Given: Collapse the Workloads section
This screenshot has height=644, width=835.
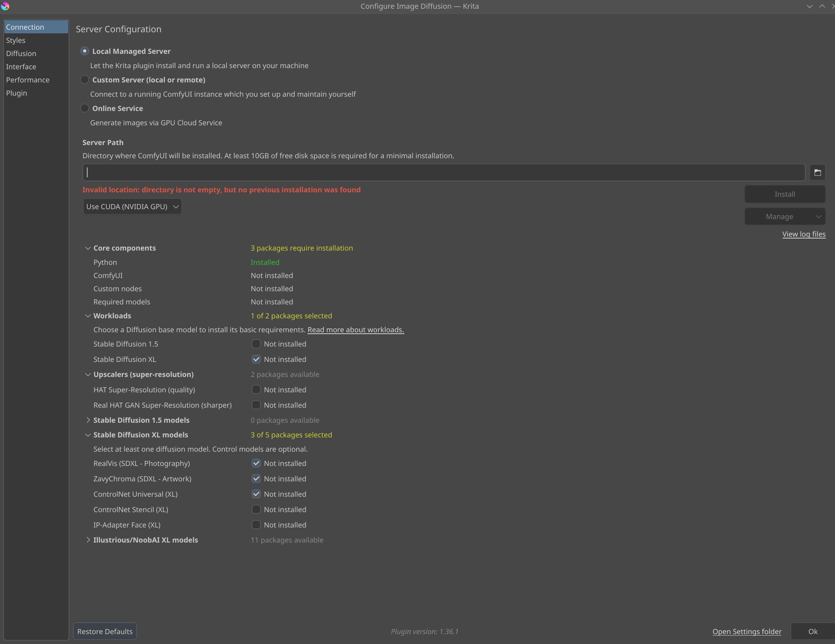Looking at the screenshot, I should point(88,316).
